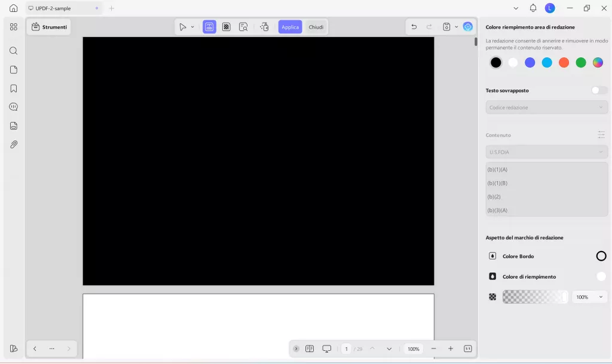Viewport: 612px width, 364px height.
Task: Open the Codice redazione dropdown
Action: click(546, 107)
